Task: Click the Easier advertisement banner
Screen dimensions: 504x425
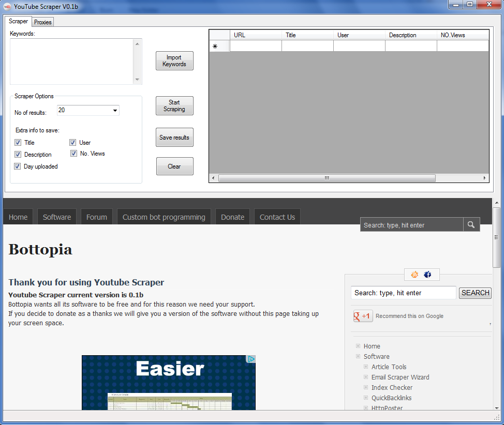Action: click(x=169, y=382)
